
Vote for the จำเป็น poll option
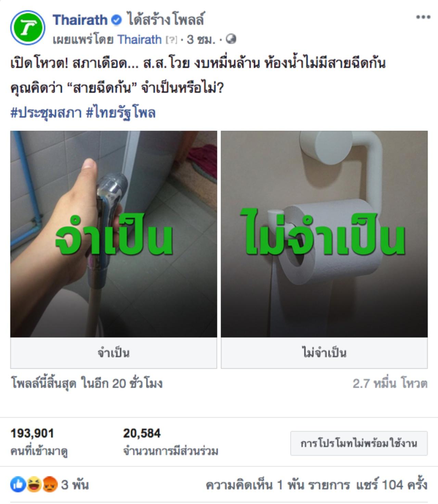[114, 353]
